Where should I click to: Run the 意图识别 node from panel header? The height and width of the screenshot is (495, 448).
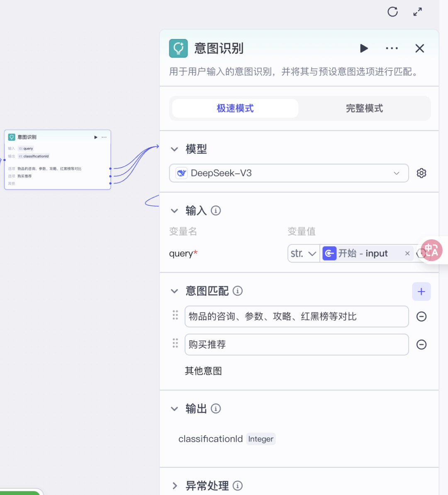click(364, 48)
